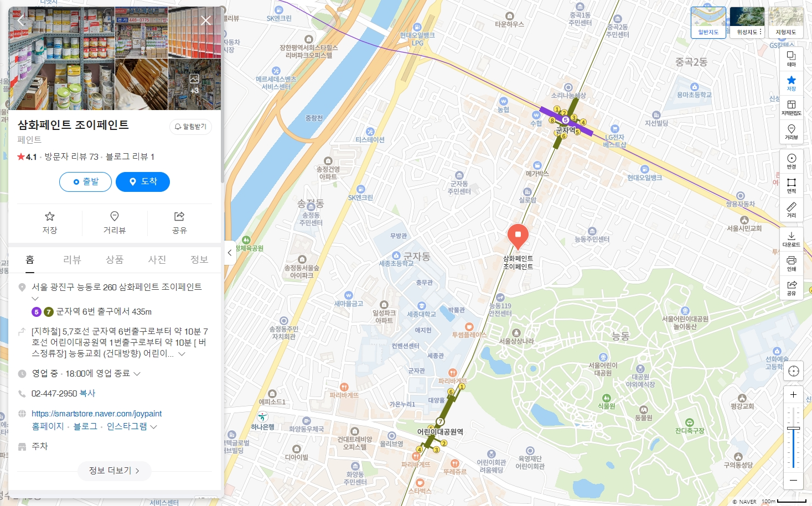This screenshot has height=506, width=812.
Task: Select the 면적 area measurement tool
Action: [791, 185]
